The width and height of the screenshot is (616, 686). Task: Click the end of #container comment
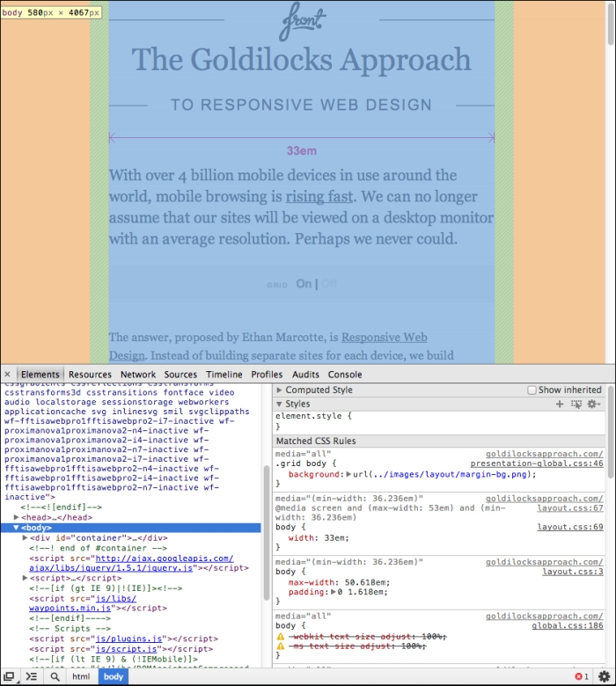pos(98,548)
